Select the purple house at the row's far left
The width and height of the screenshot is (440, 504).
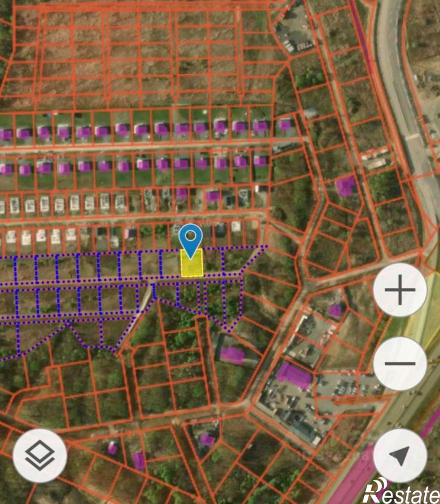tap(6, 135)
